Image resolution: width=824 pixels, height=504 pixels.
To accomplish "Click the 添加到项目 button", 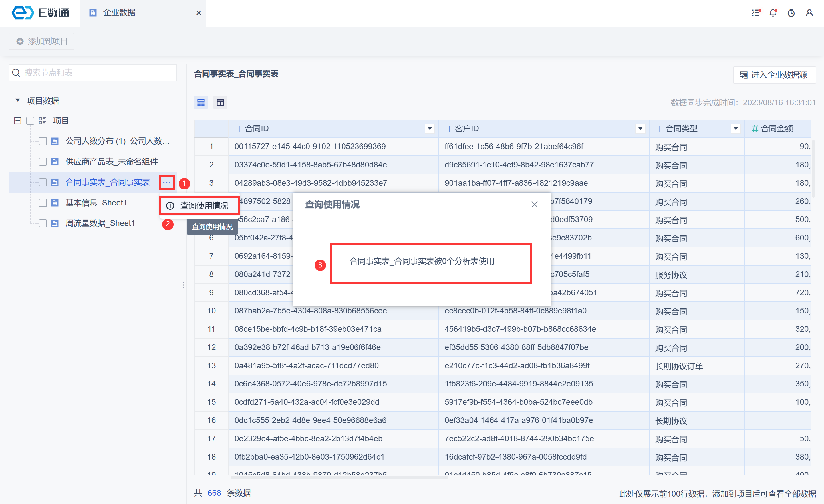I will pyautogui.click(x=41, y=41).
